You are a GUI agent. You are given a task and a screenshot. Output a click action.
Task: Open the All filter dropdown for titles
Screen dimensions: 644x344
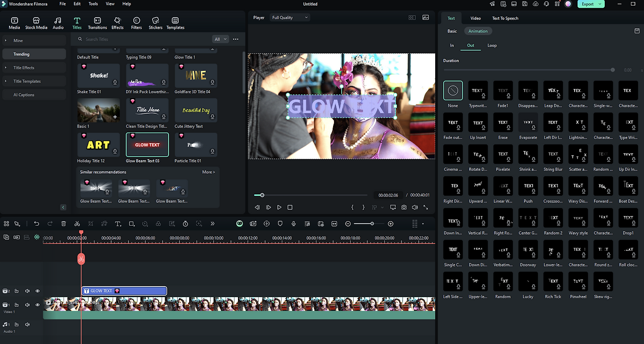tap(220, 39)
